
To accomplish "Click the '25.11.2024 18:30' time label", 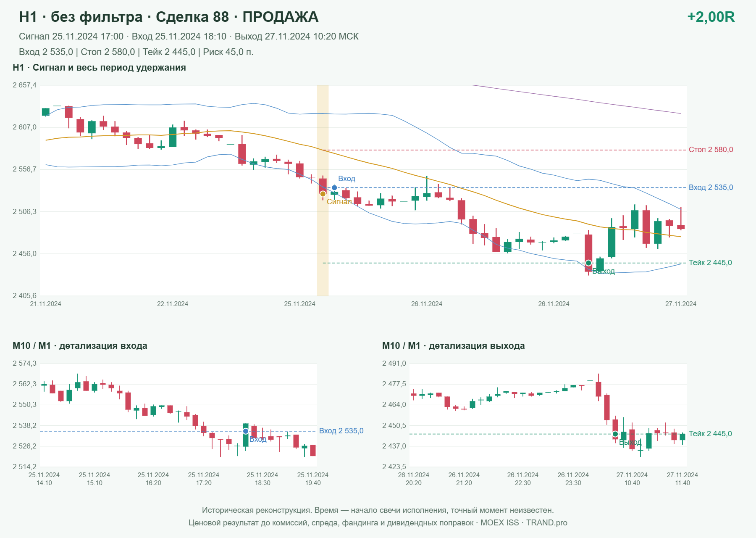I will tap(262, 479).
